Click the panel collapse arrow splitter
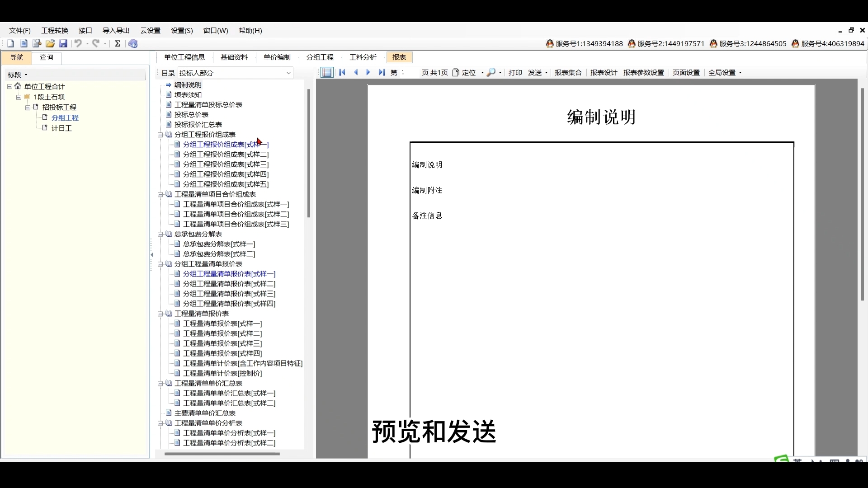Image resolution: width=868 pixels, height=488 pixels. tap(152, 255)
